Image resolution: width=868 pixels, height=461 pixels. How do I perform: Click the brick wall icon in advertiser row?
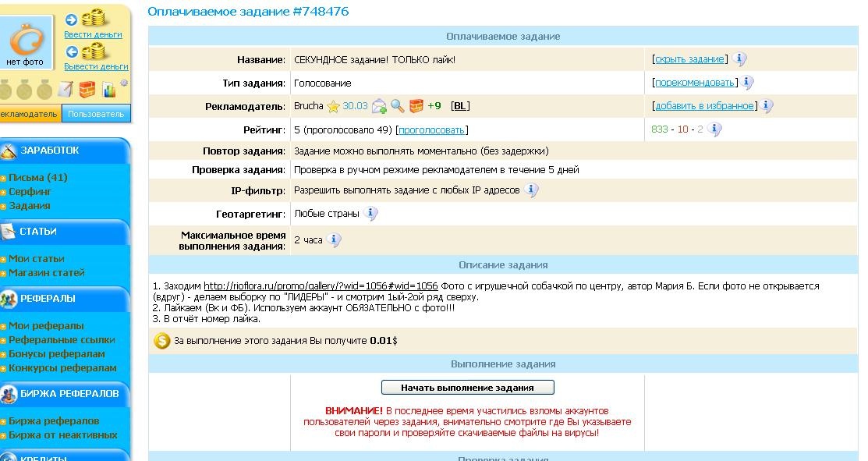[x=416, y=106]
